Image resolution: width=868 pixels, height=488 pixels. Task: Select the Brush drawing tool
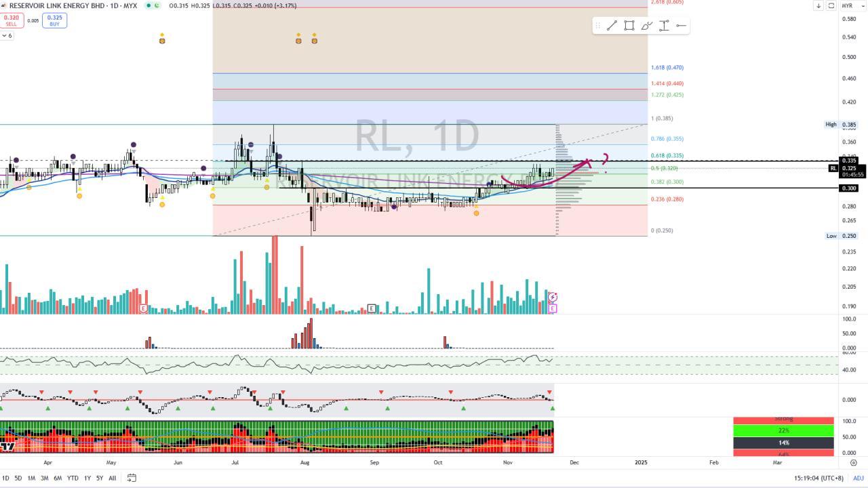pos(647,26)
